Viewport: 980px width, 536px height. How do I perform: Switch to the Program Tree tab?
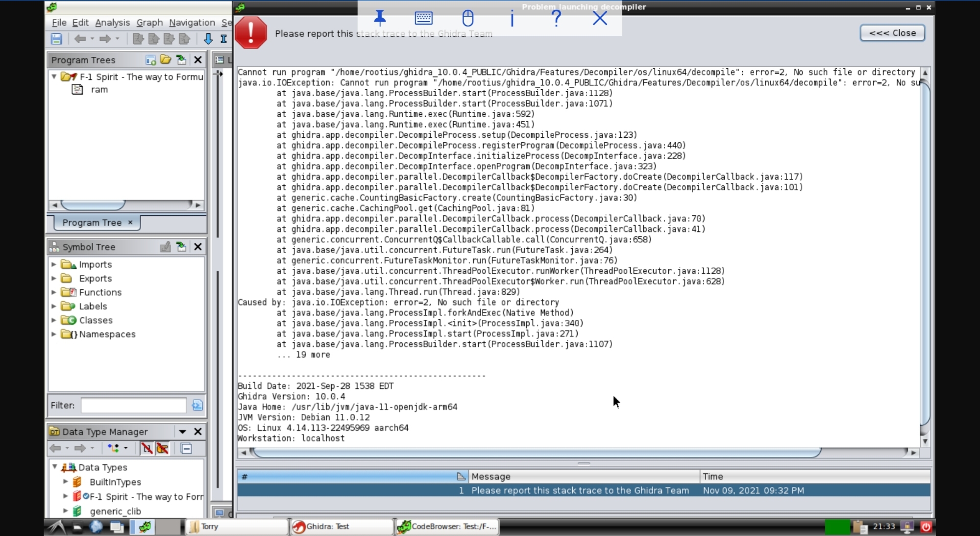point(93,223)
